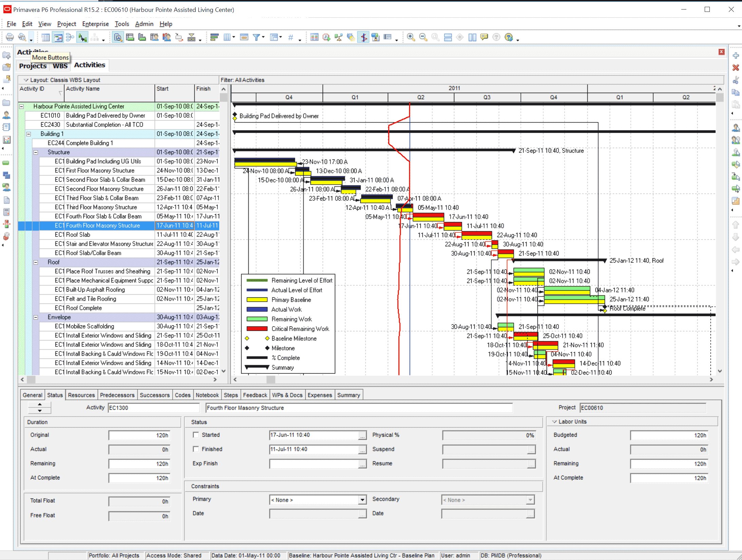Switch to the Predecessors tab

[117, 395]
